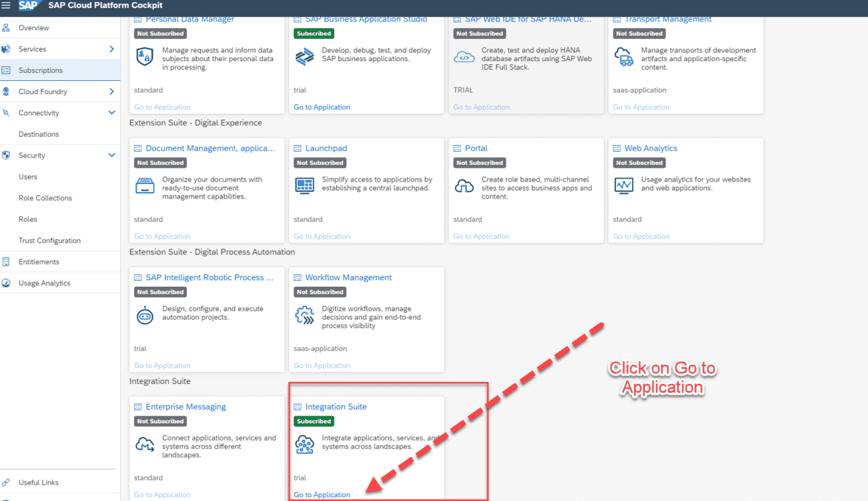Click the Business Application Studio tile icon
Viewport: 868px width, 501px height.
click(x=304, y=57)
